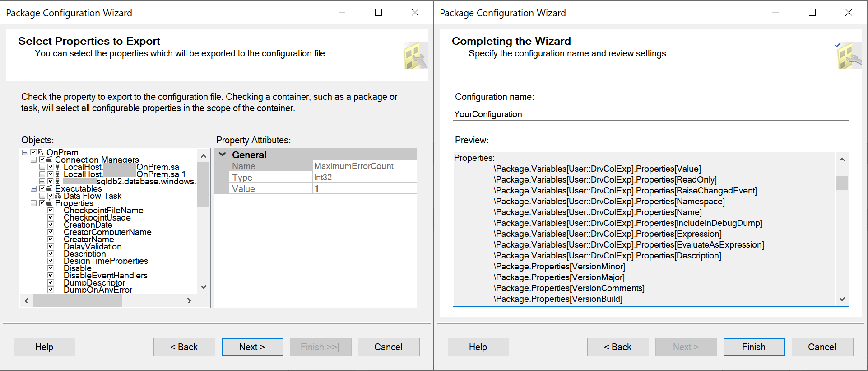Uncheck the DumpOnAnyError property checkbox

[x=51, y=290]
